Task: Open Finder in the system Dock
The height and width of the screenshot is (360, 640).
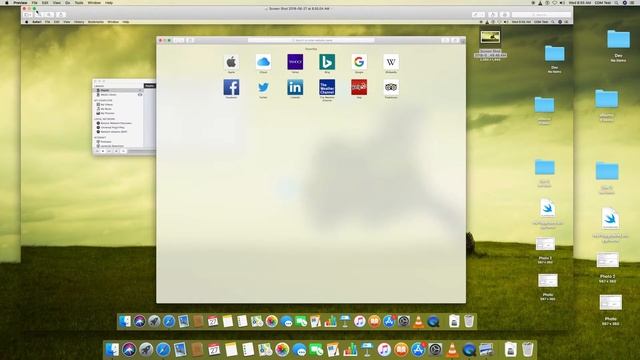Action: click(112, 350)
